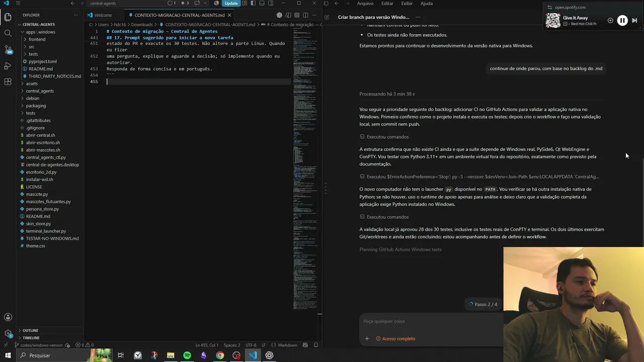Open Google Chrome from the taskbar
This screenshot has width=644, height=362.
click(x=220, y=355)
